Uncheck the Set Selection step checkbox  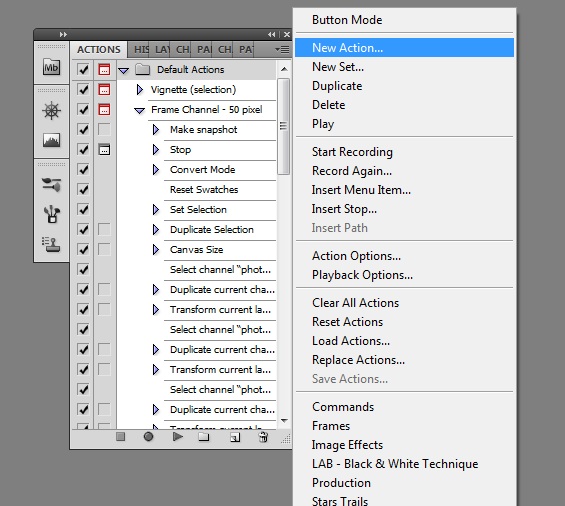coord(83,209)
